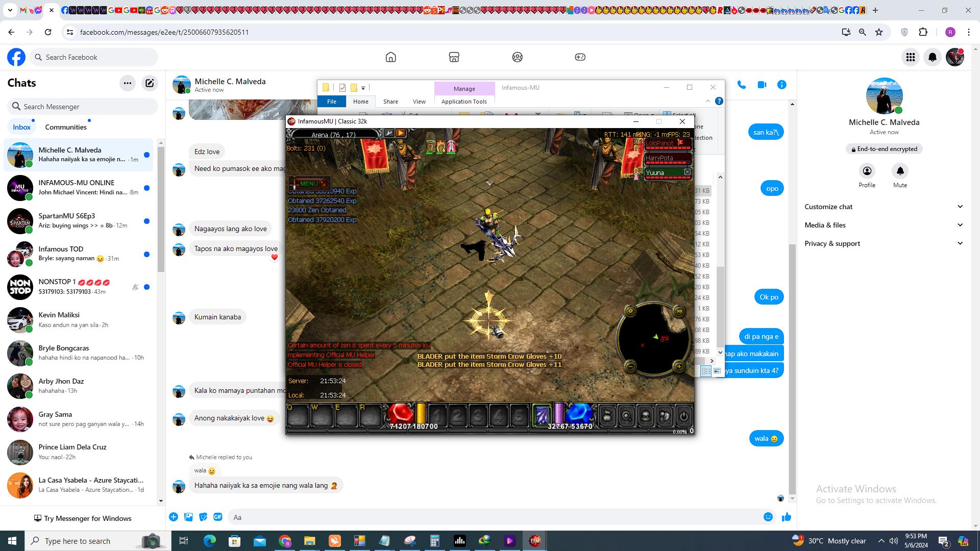Switch explorer to large icons view
The image size is (980, 551).
[x=717, y=371]
